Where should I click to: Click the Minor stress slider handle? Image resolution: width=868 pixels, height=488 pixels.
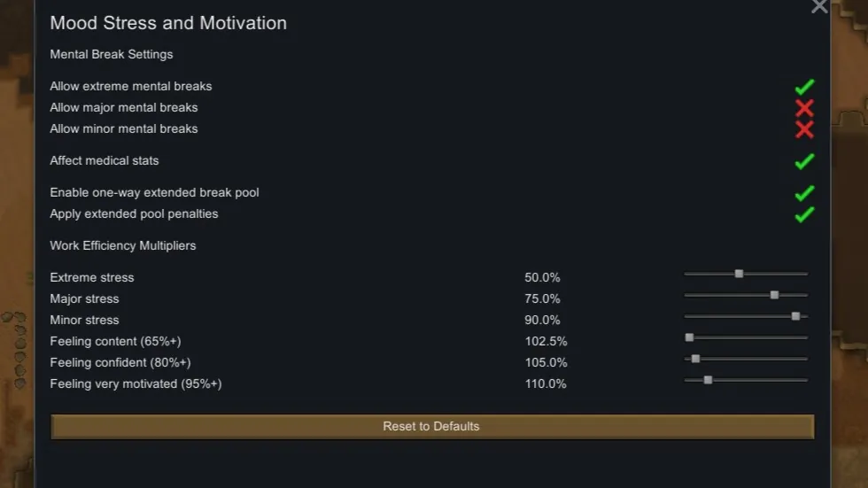(x=795, y=316)
